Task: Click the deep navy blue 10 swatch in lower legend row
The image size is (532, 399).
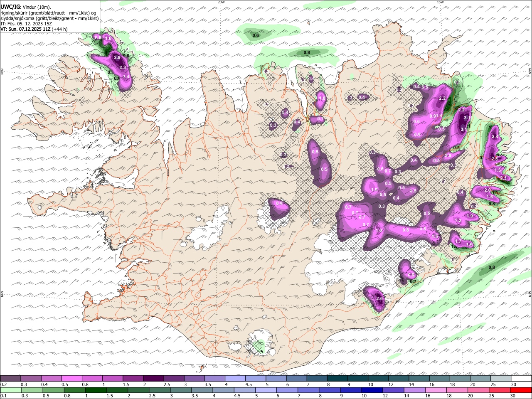Action: pos(372,390)
